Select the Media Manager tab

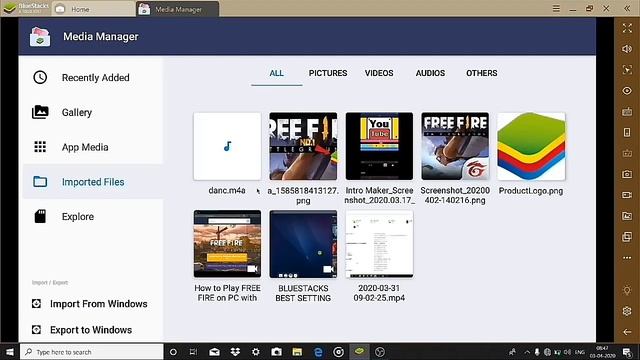click(x=178, y=9)
